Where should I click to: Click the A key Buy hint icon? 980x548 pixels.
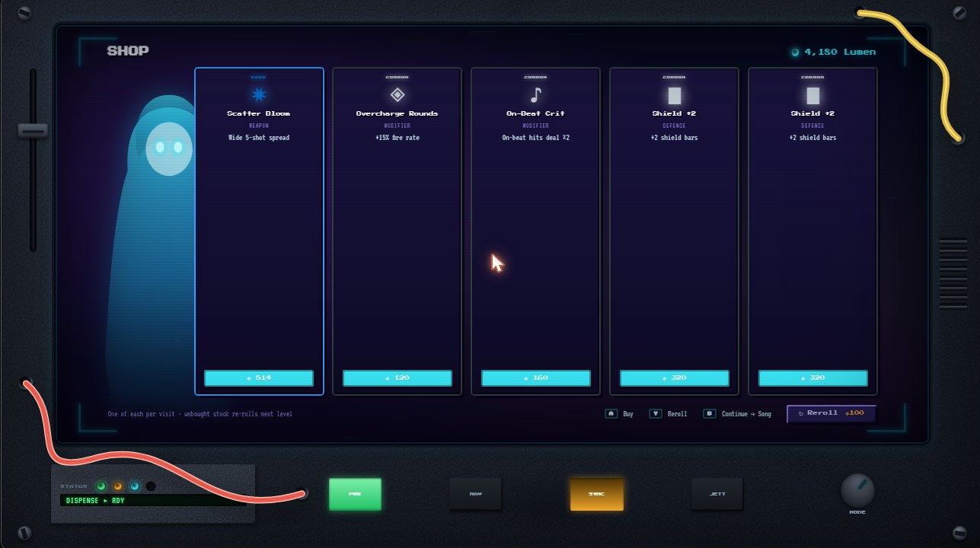tap(611, 414)
